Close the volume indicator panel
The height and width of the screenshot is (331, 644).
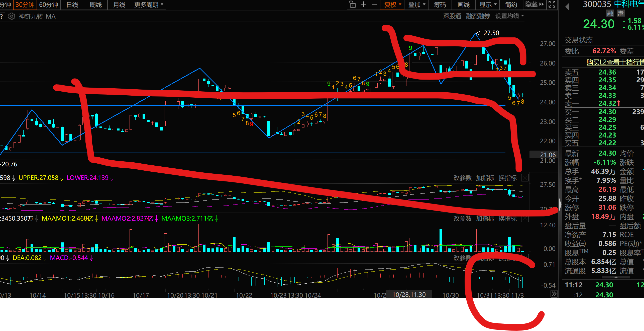click(525, 219)
